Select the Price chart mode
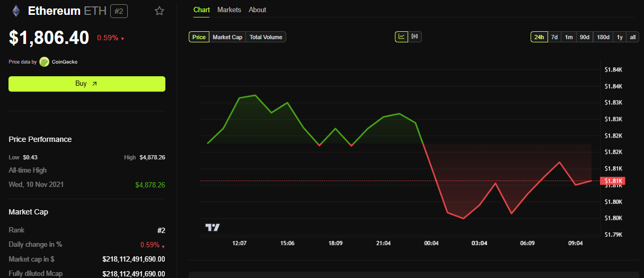This screenshot has height=278, width=644. click(x=199, y=37)
